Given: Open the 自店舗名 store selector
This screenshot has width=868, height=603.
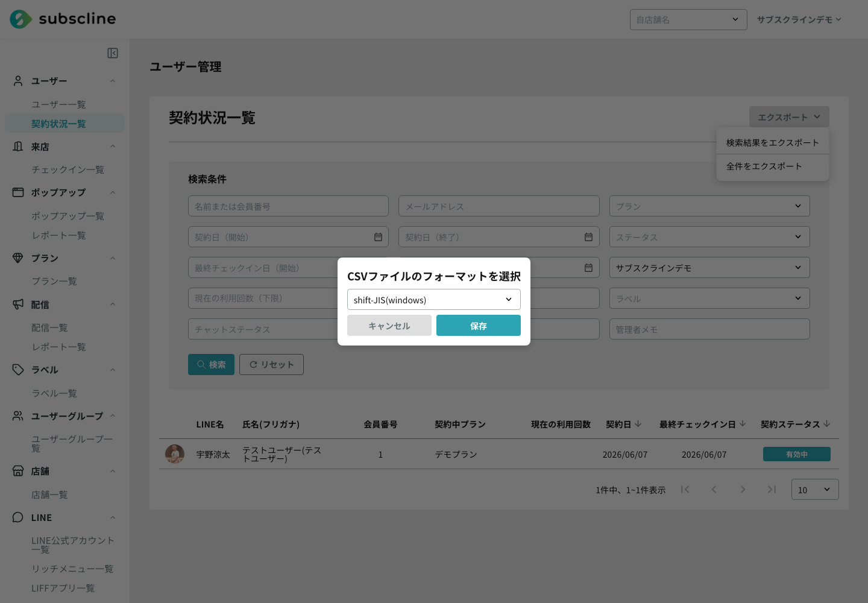Looking at the screenshot, I should coord(688,19).
